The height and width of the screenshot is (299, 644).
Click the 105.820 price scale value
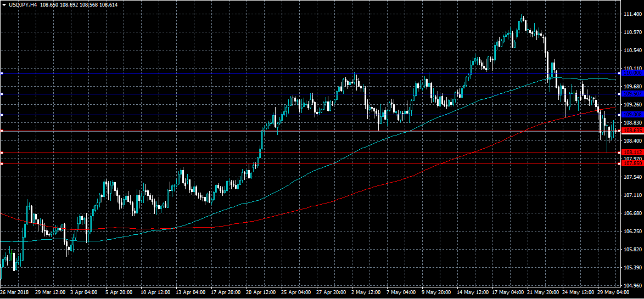point(632,249)
